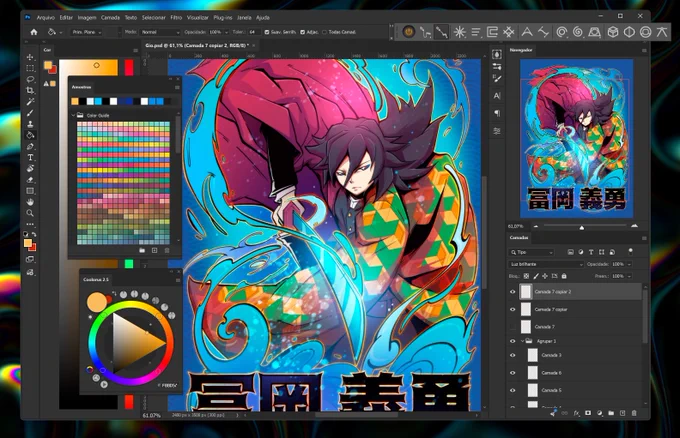Hide the Camada 7 copiar layer
Image resolution: width=680 pixels, height=438 pixels.
(x=513, y=309)
